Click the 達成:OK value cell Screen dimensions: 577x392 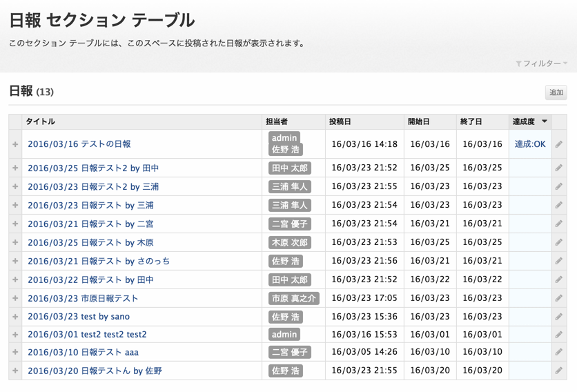tap(529, 144)
